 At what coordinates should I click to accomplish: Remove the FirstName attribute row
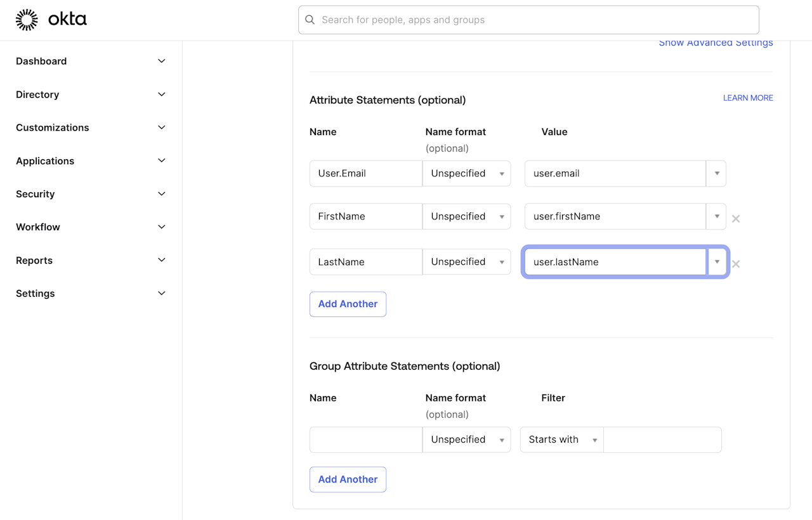(x=736, y=219)
